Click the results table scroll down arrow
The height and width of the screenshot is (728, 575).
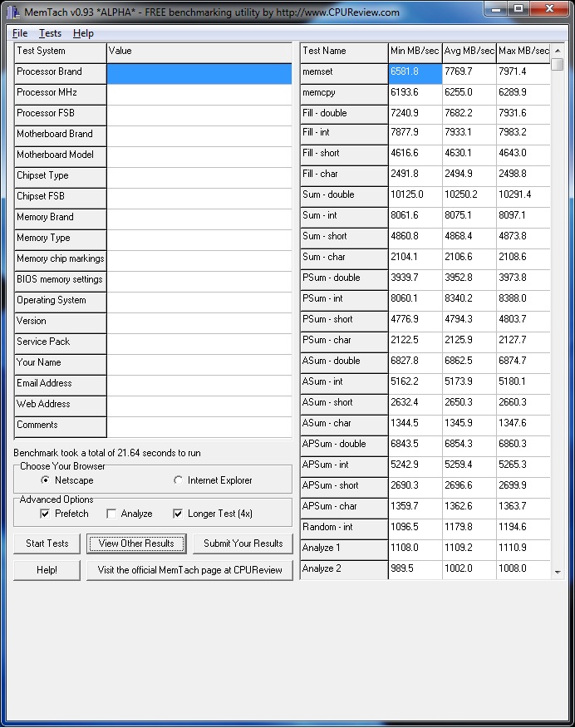tap(558, 573)
